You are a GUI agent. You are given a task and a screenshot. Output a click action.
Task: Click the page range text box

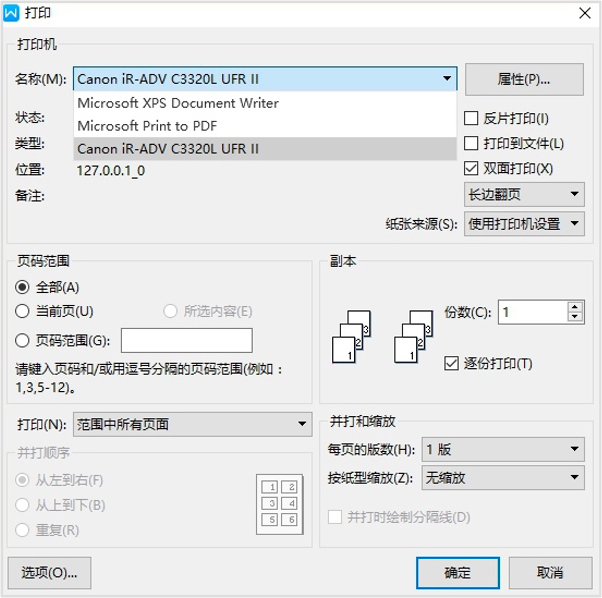tap(187, 340)
